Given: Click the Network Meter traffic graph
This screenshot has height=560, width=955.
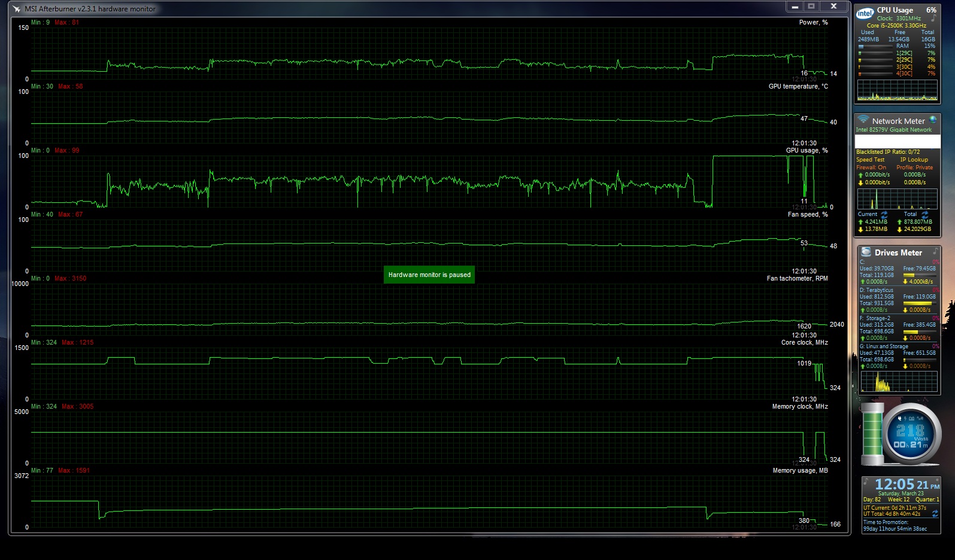Looking at the screenshot, I should [898, 199].
